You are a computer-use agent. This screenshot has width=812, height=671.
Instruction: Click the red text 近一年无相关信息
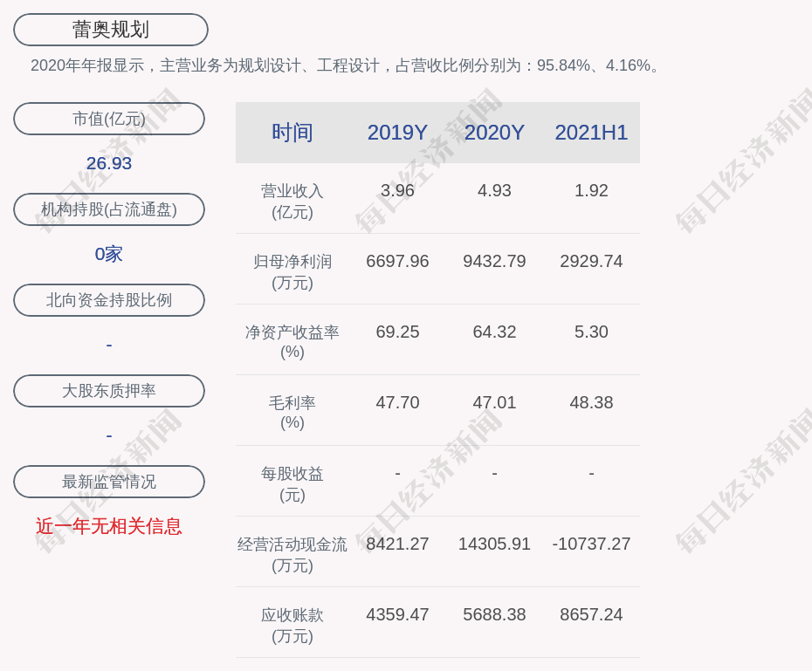(109, 526)
